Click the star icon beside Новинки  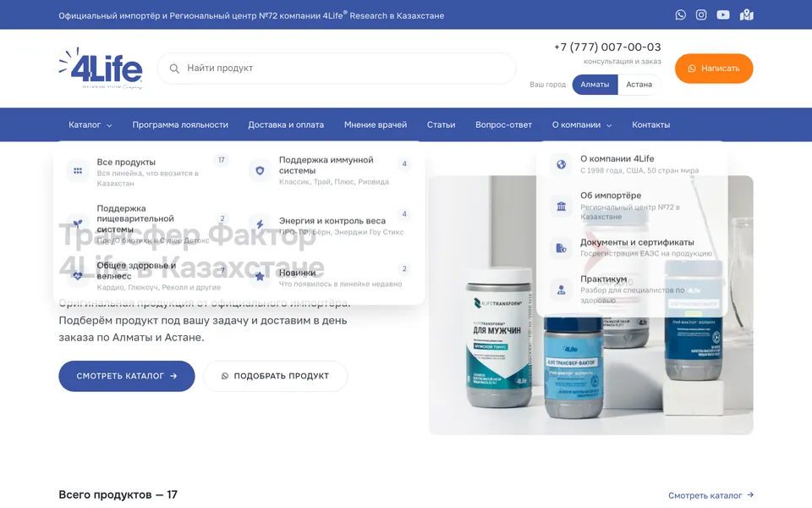click(260, 276)
